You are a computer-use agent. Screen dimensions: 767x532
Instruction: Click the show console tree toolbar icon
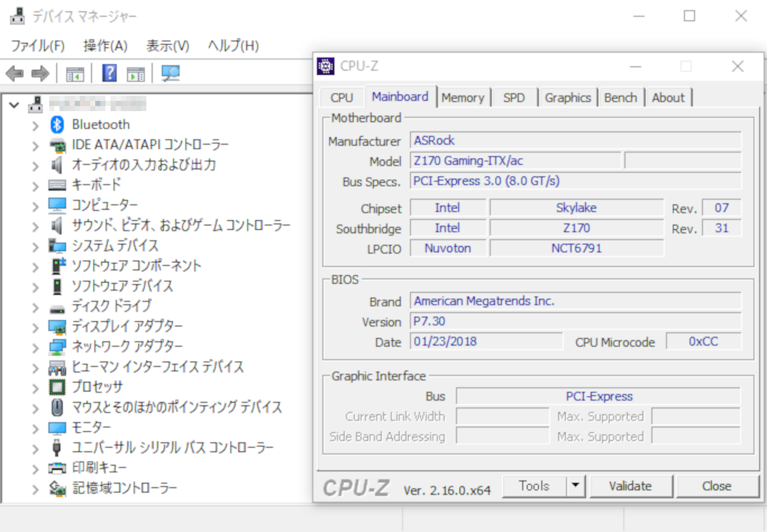coord(74,73)
